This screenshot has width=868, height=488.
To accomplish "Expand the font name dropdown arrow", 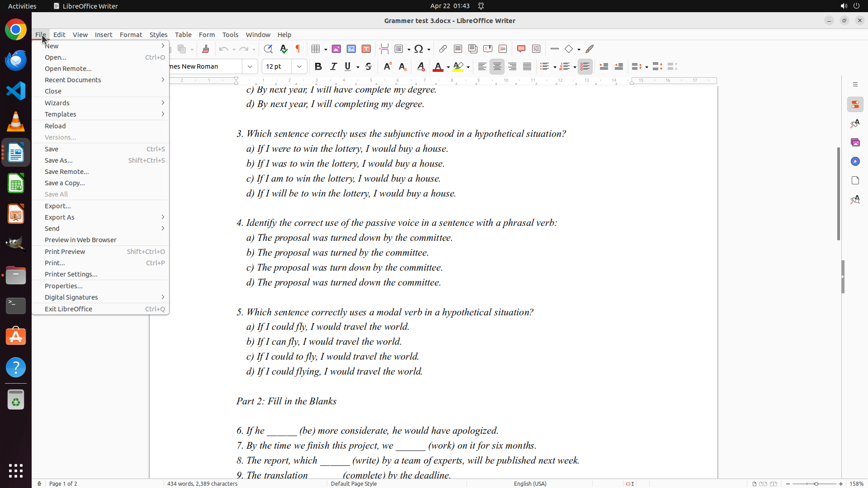I will (x=250, y=66).
